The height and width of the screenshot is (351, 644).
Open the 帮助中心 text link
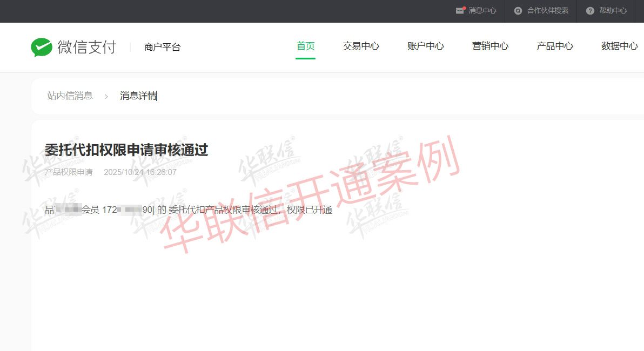click(613, 11)
